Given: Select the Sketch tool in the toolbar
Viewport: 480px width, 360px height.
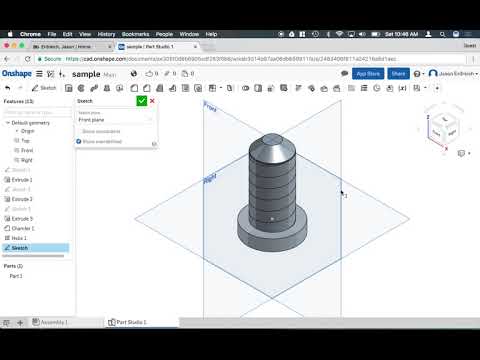Looking at the screenshot, I should click(44, 88).
